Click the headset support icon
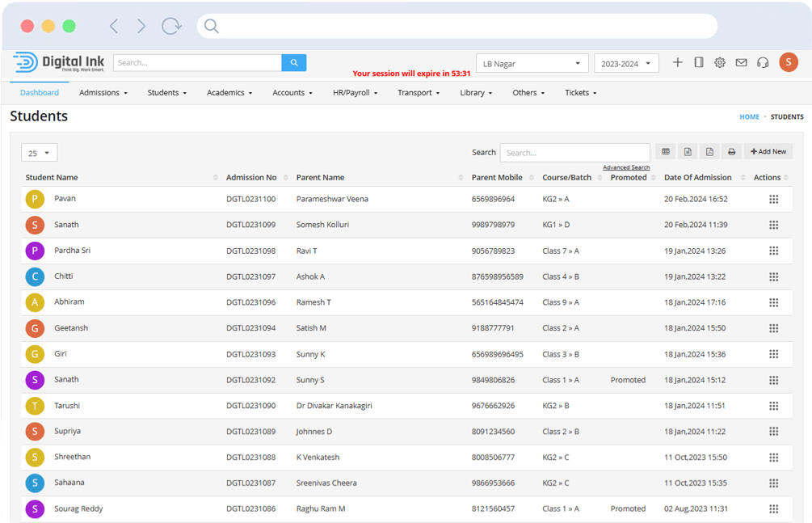The width and height of the screenshot is (812, 523). 763,62
